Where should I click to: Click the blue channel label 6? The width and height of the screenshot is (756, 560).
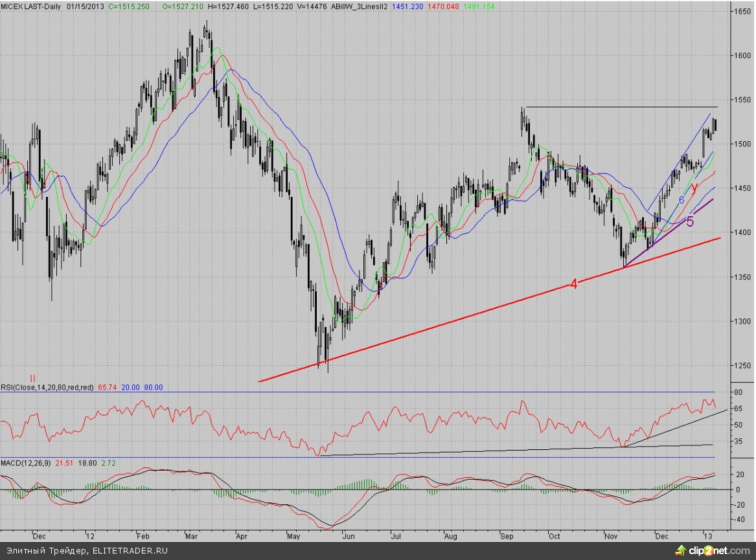682,200
